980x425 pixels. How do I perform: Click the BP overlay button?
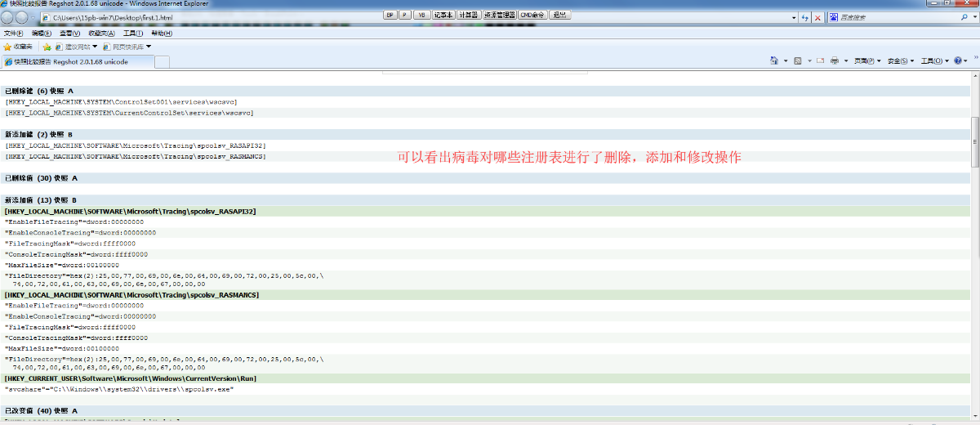pyautogui.click(x=390, y=15)
